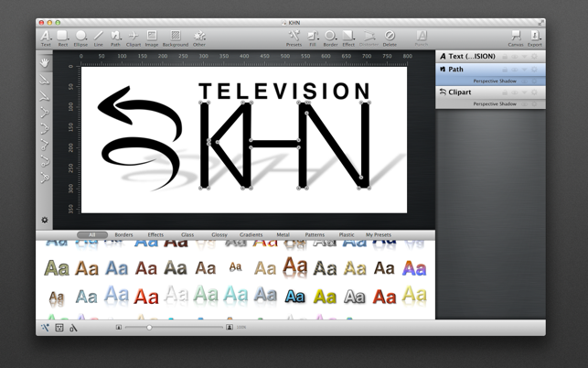Image resolution: width=588 pixels, height=368 pixels.
Task: Switch to Gradients presets tab
Action: [x=251, y=234]
